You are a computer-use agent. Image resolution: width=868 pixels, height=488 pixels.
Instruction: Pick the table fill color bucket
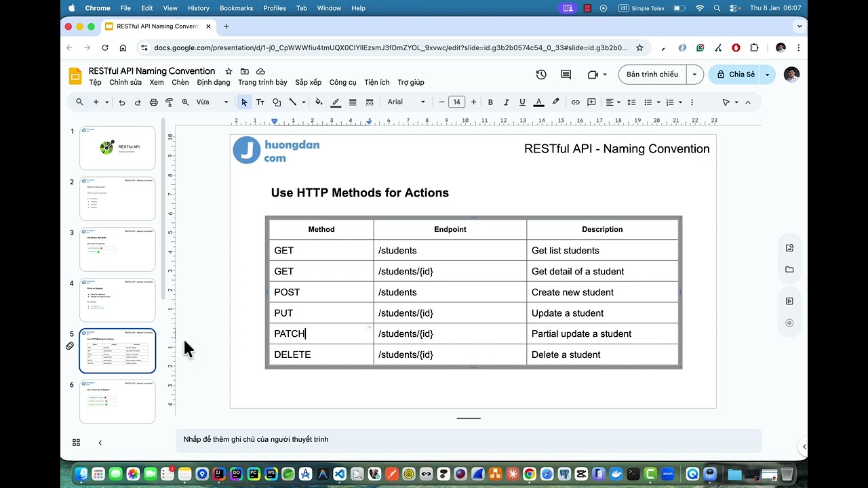point(319,102)
